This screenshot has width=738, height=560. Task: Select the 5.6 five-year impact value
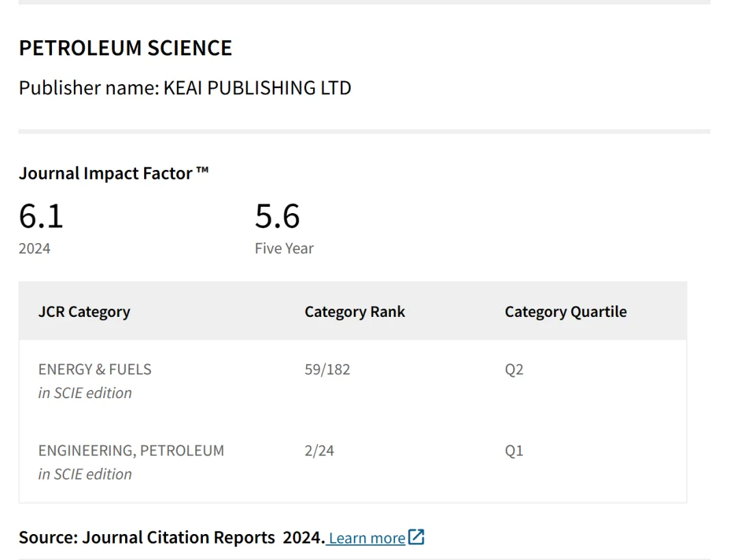pos(277,216)
